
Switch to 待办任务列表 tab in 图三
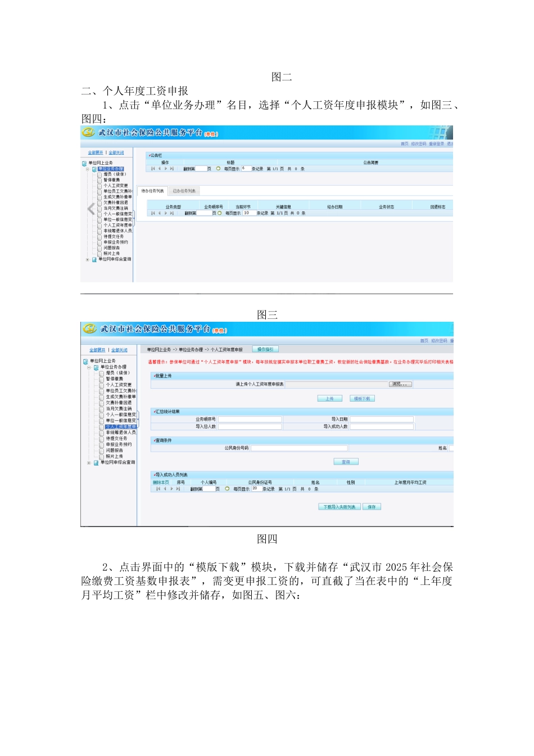(152, 191)
